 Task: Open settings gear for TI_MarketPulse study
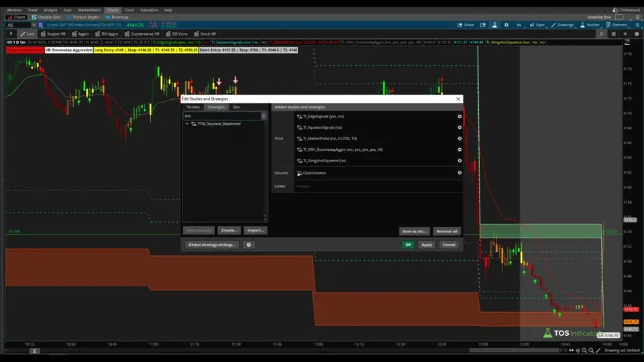[x=460, y=139]
